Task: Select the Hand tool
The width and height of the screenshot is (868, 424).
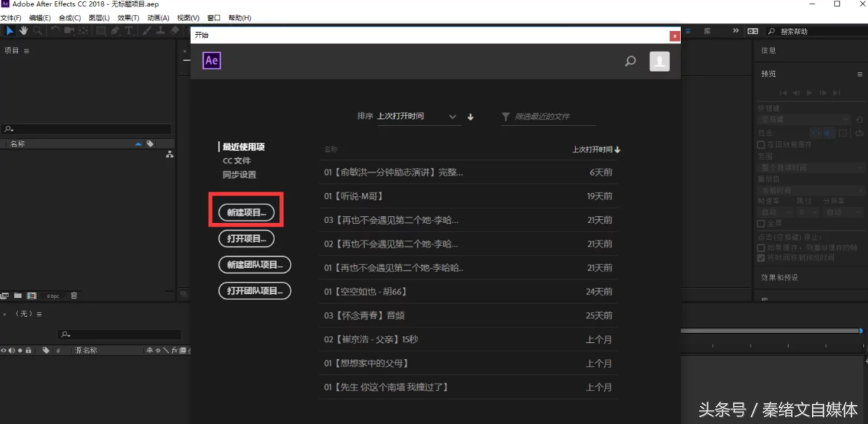Action: [x=23, y=31]
